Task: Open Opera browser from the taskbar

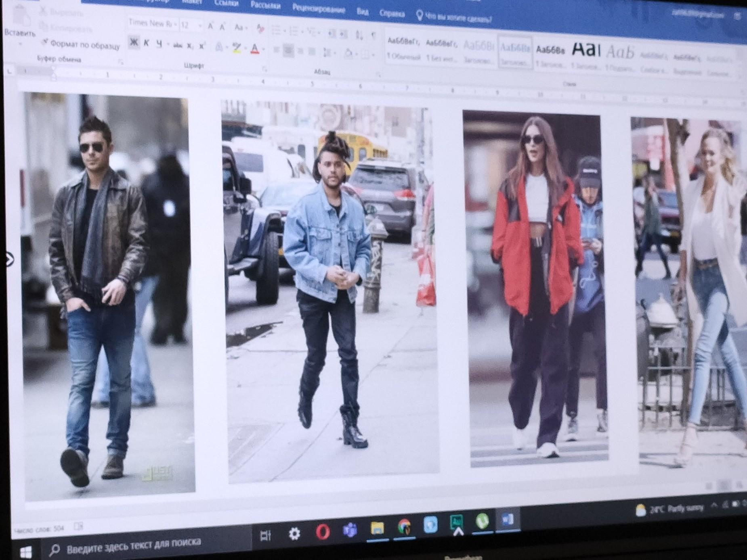Action: coord(322,533)
